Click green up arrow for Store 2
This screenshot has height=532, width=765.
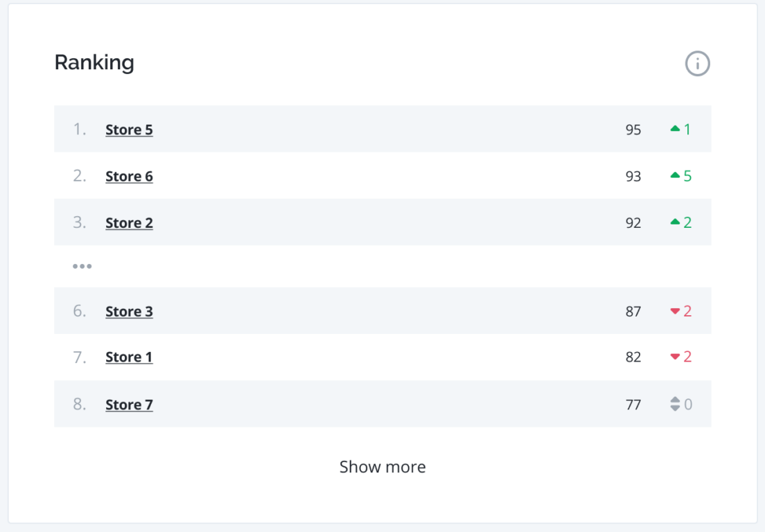pyautogui.click(x=675, y=222)
